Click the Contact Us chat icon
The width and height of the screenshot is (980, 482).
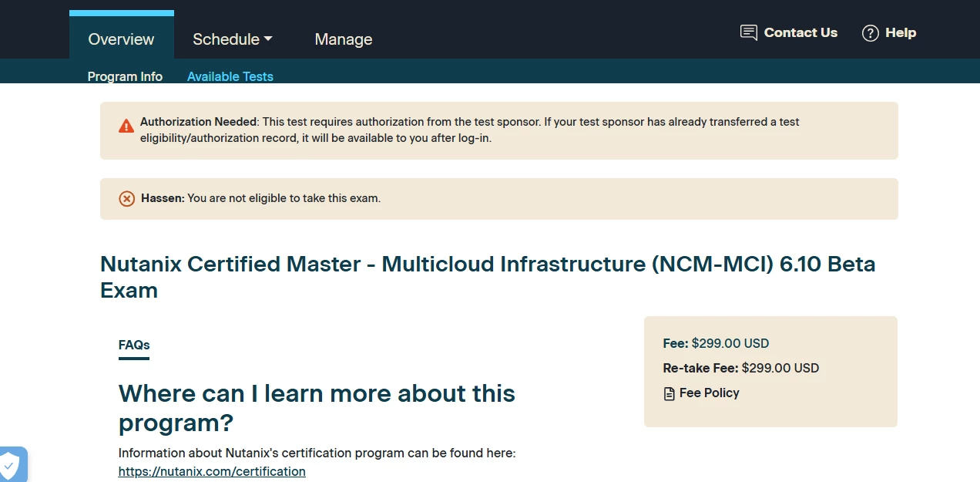[748, 32]
